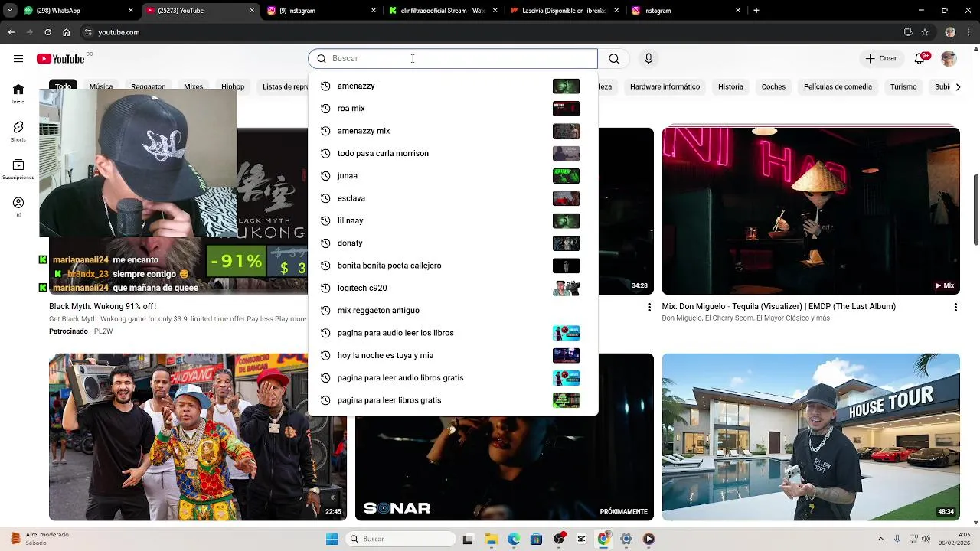
Task: Choose suggestion 'lil naay'
Action: pyautogui.click(x=452, y=220)
